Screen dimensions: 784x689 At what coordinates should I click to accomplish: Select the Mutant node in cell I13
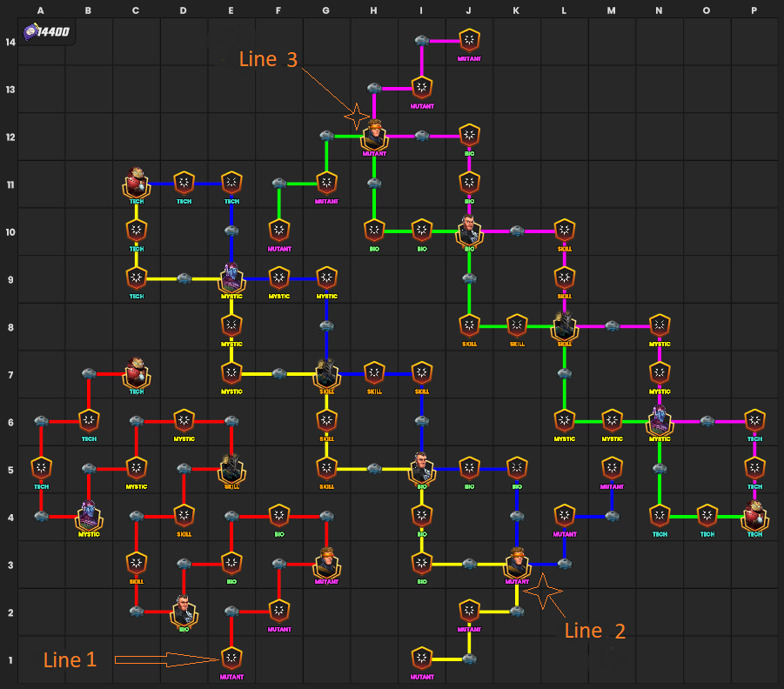(x=421, y=88)
